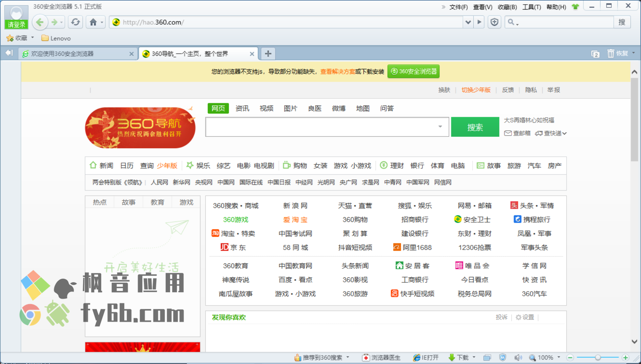Reload the page with refresh icon

click(x=76, y=22)
